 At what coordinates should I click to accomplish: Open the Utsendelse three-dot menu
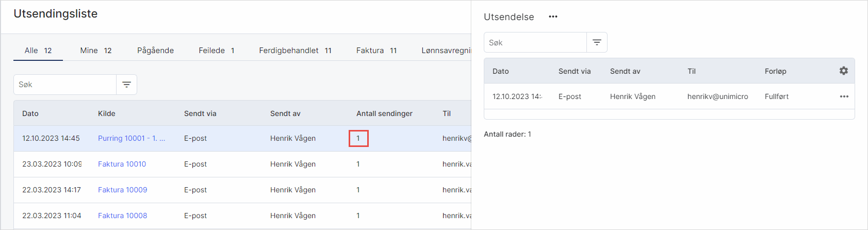pyautogui.click(x=553, y=17)
